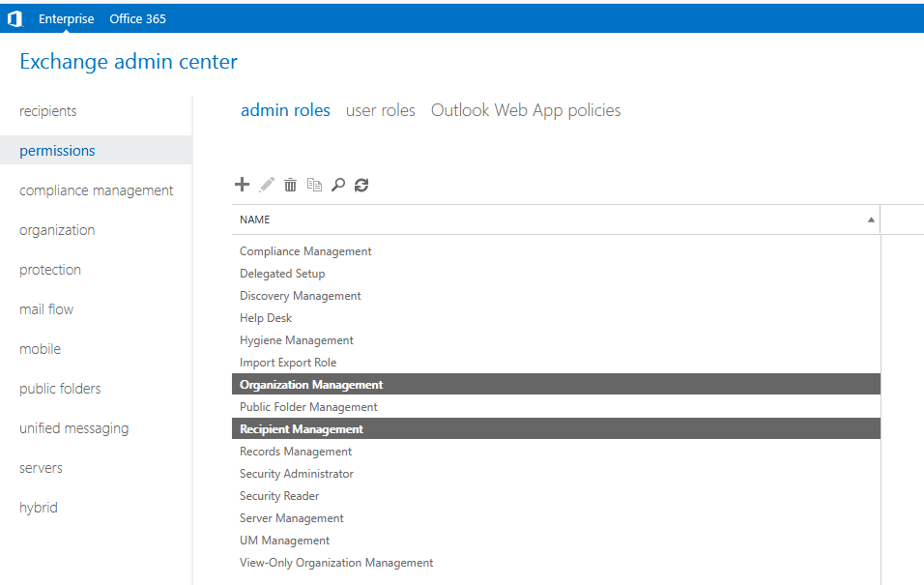Select highlighted Recipient Management row
The width and height of the screenshot is (924, 585).
556,429
